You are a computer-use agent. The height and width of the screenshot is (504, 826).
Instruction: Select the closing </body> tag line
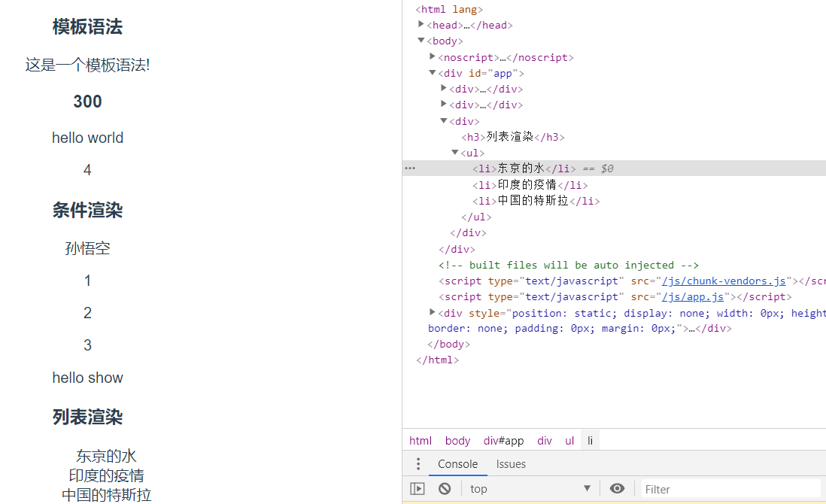coord(449,345)
